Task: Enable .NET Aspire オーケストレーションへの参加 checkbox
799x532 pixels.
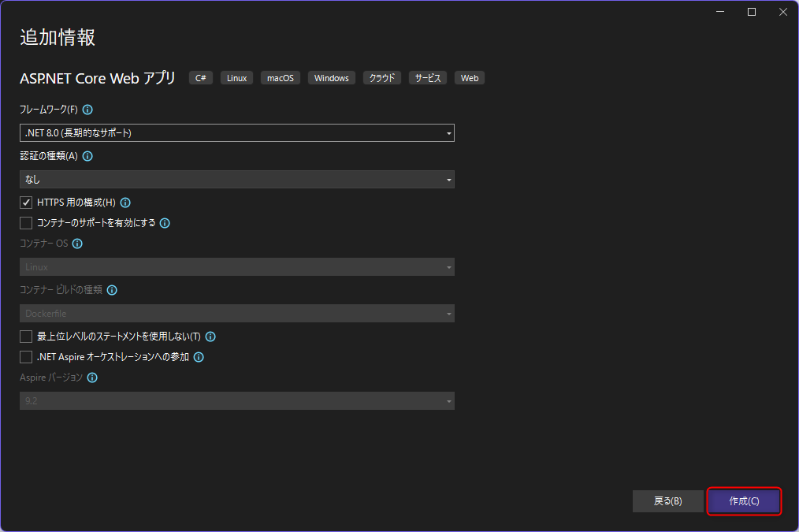Action: (26, 357)
